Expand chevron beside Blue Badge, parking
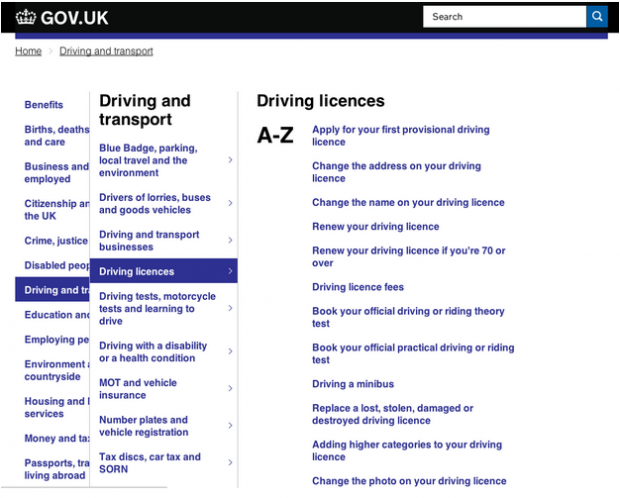This screenshot has height=498, width=620. pos(230,160)
